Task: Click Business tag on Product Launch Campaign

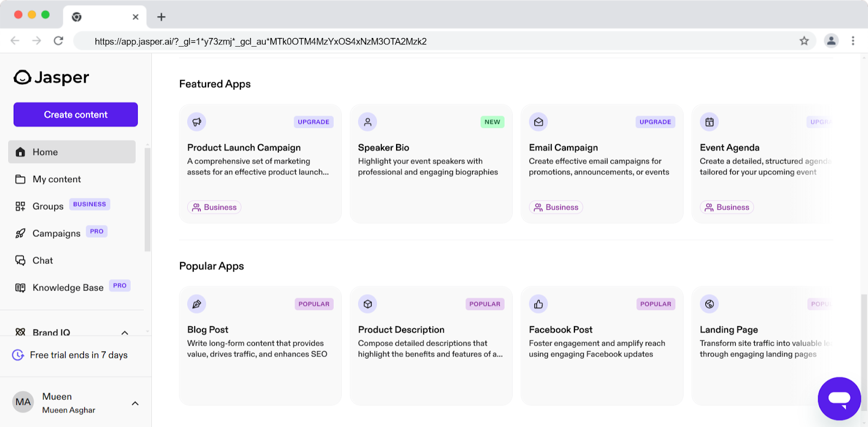Action: 214,207
